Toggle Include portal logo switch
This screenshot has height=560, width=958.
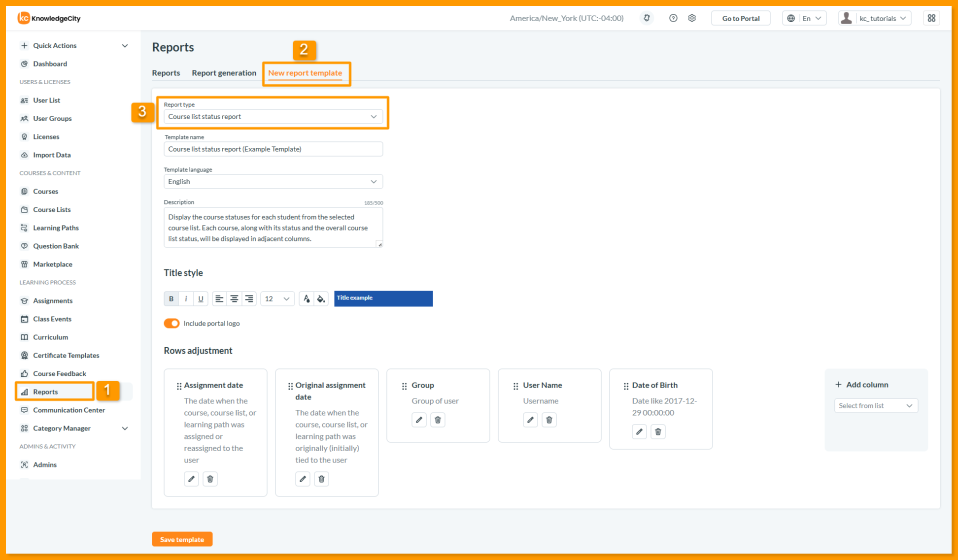171,323
